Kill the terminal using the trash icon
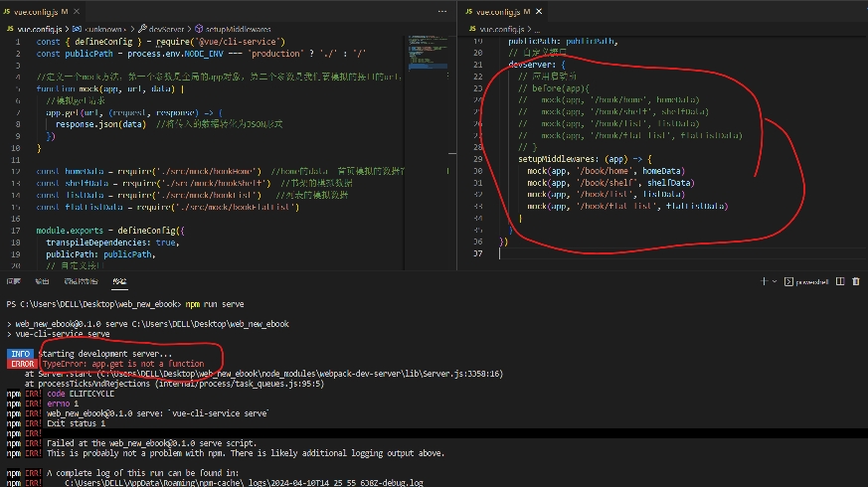This screenshot has height=487, width=868. pos(856,282)
